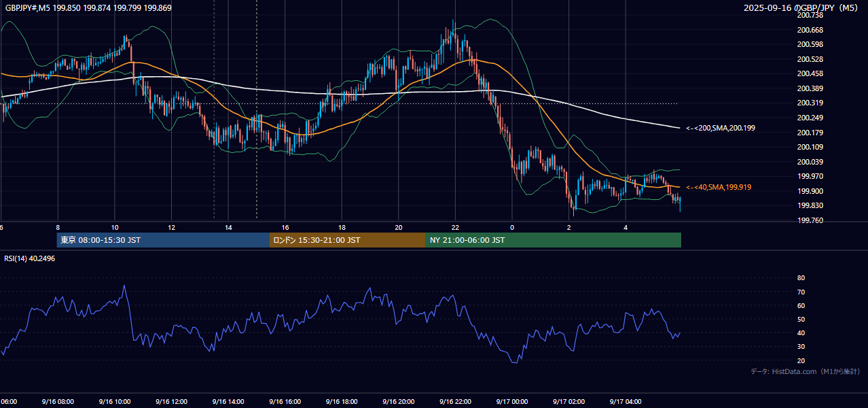Click price axis value 199.760
This screenshot has height=408, width=868.
pos(810,220)
